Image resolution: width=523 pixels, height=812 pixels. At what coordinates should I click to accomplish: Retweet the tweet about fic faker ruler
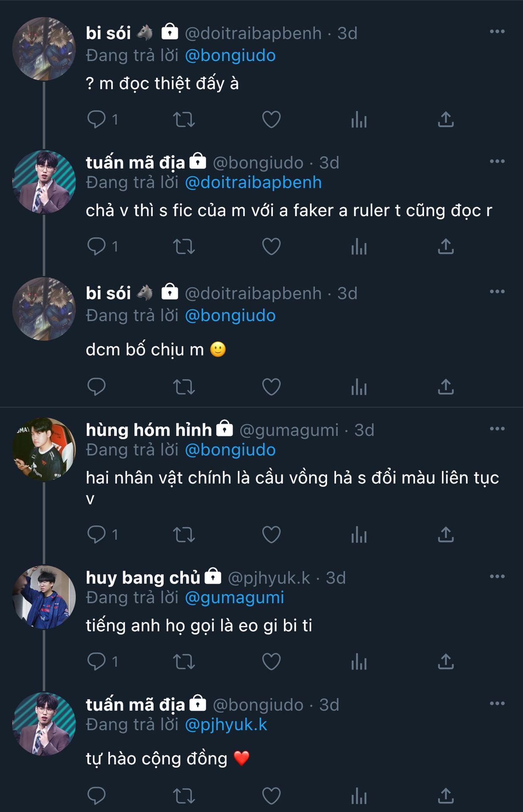(x=184, y=247)
